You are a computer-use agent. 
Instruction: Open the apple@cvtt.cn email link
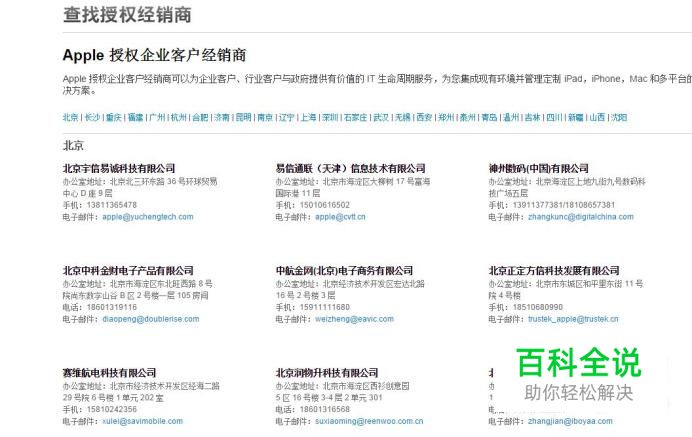[340, 217]
